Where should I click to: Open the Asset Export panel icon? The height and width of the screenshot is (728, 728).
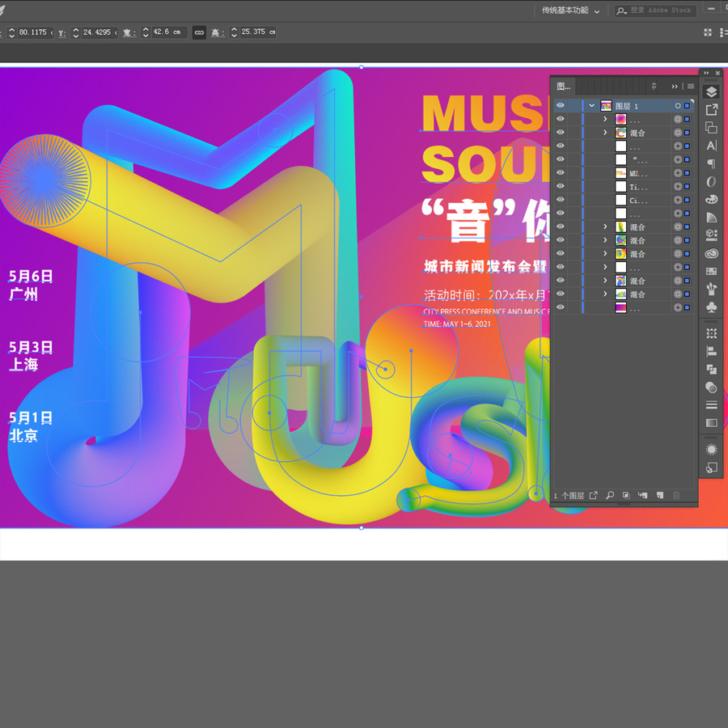point(711,109)
